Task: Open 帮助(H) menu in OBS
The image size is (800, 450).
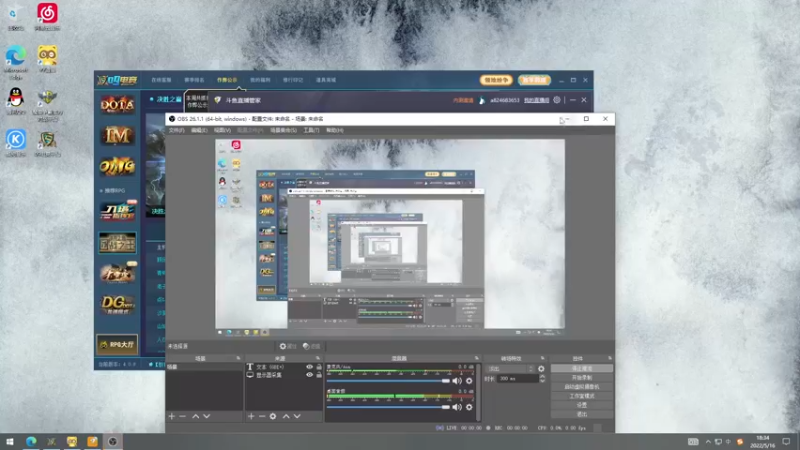Action: pos(335,131)
